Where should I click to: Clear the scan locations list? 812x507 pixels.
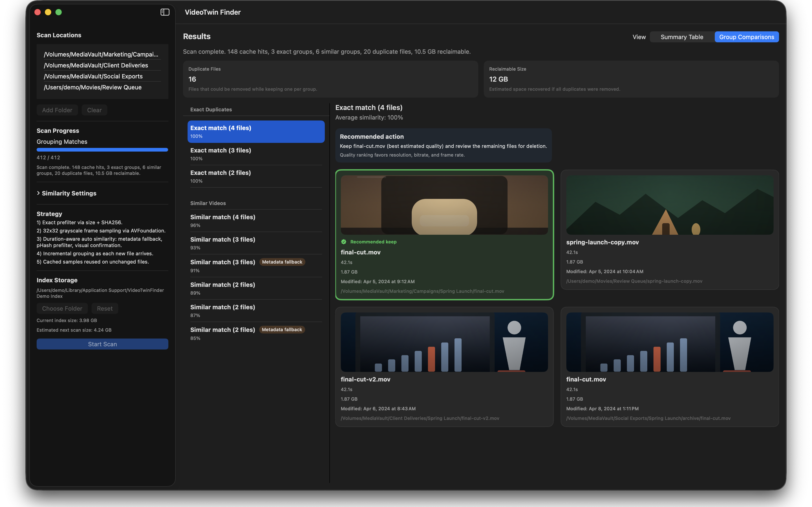coord(94,110)
